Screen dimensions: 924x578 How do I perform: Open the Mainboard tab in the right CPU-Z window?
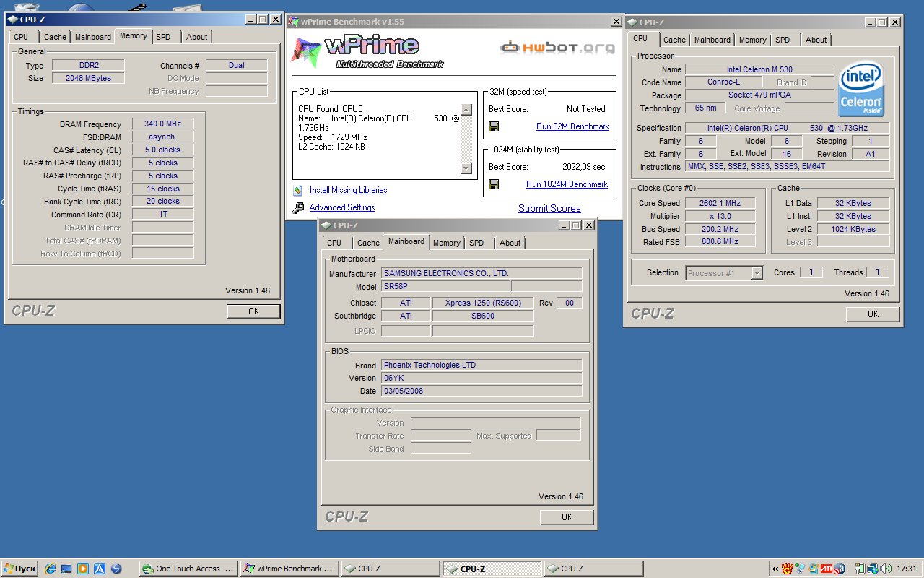coord(712,40)
